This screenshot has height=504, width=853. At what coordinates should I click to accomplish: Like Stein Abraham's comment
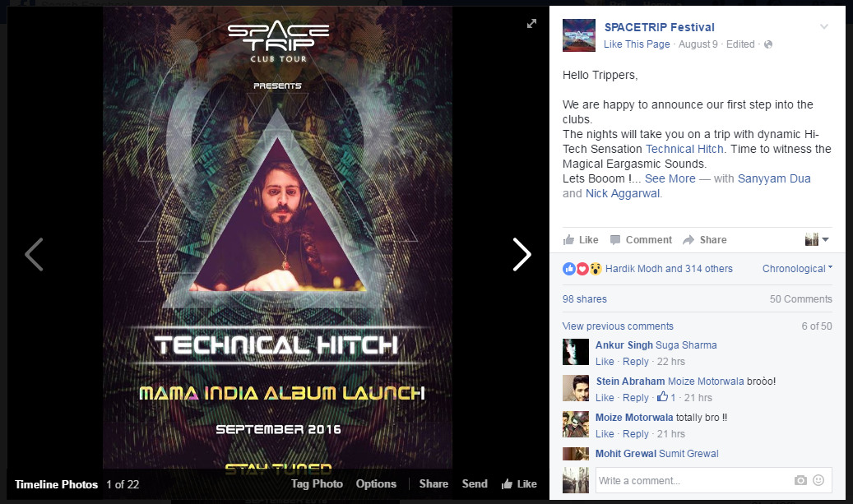[605, 397]
